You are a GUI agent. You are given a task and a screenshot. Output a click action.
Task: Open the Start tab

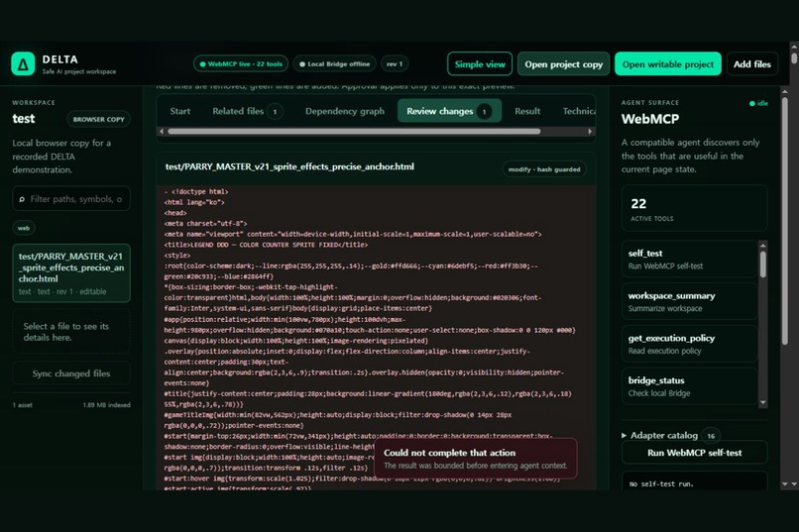click(179, 111)
